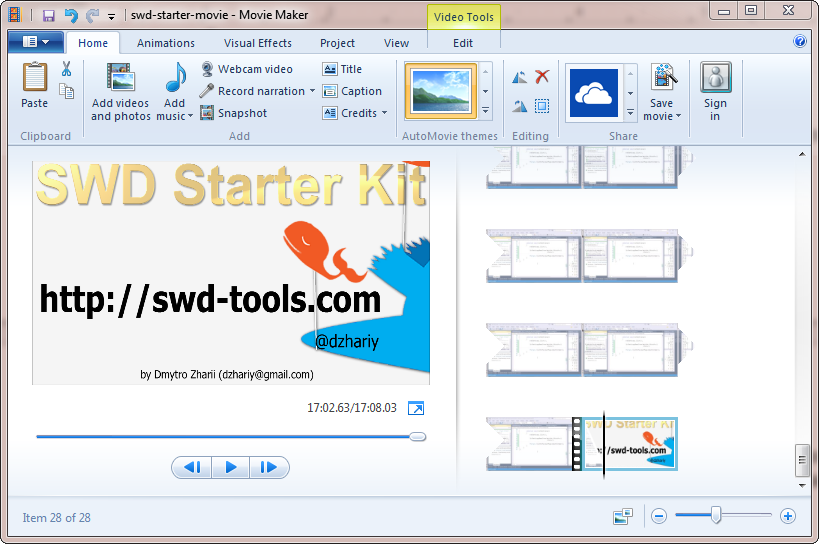View preview in full screen

(x=416, y=408)
